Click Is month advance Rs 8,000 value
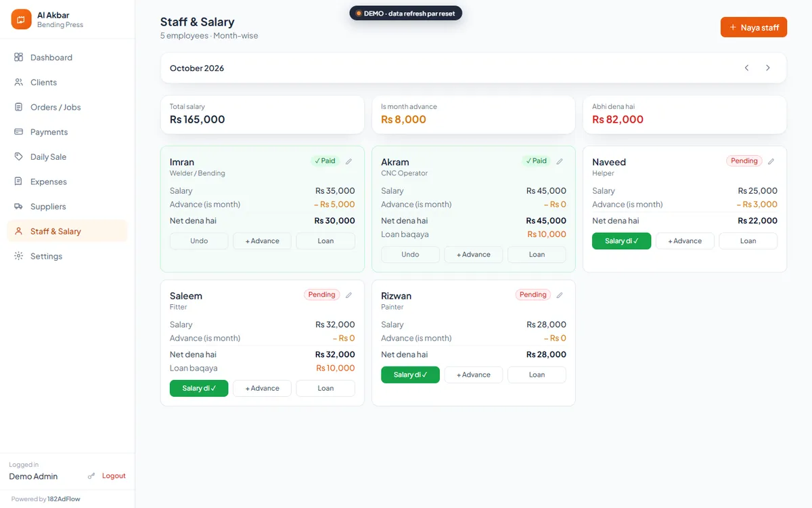Screen dimensions: 812x508 coord(403,120)
